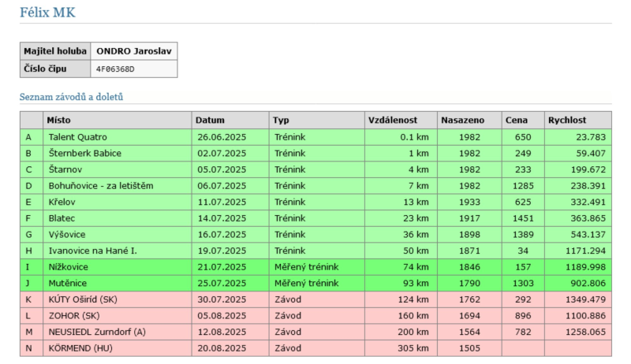Click the Cena column header
Viewport: 631px width, 364px height.
point(517,120)
